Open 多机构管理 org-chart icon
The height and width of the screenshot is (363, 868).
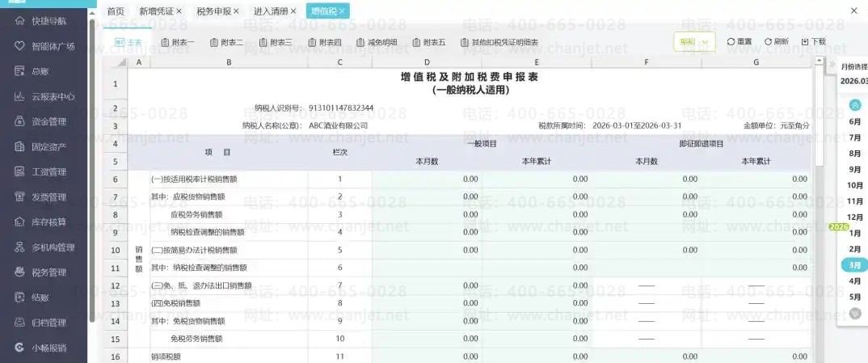pyautogui.click(x=19, y=247)
